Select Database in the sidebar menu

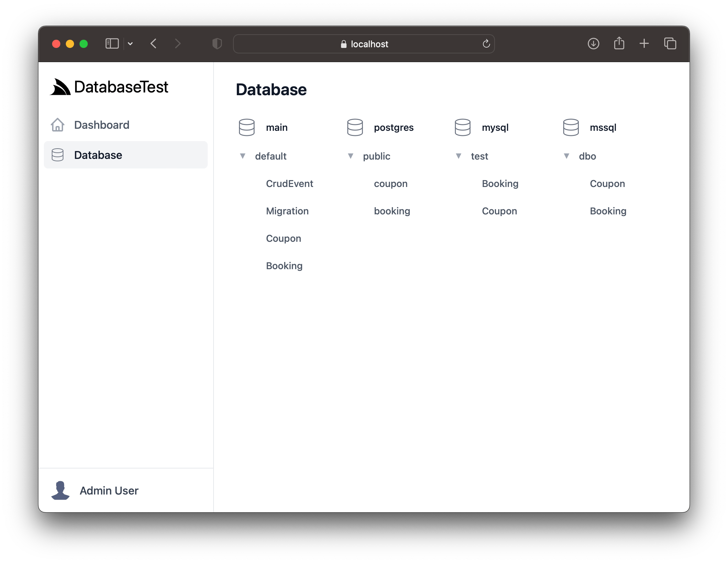click(98, 155)
